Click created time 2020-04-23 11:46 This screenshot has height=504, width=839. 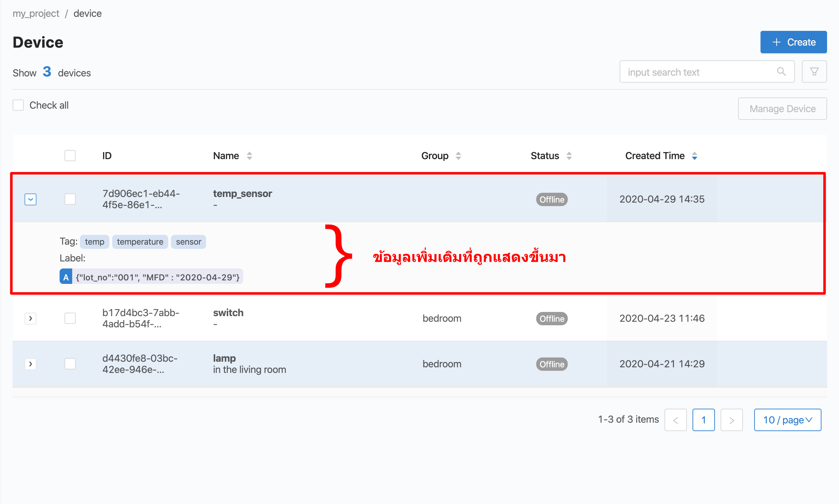[662, 318]
